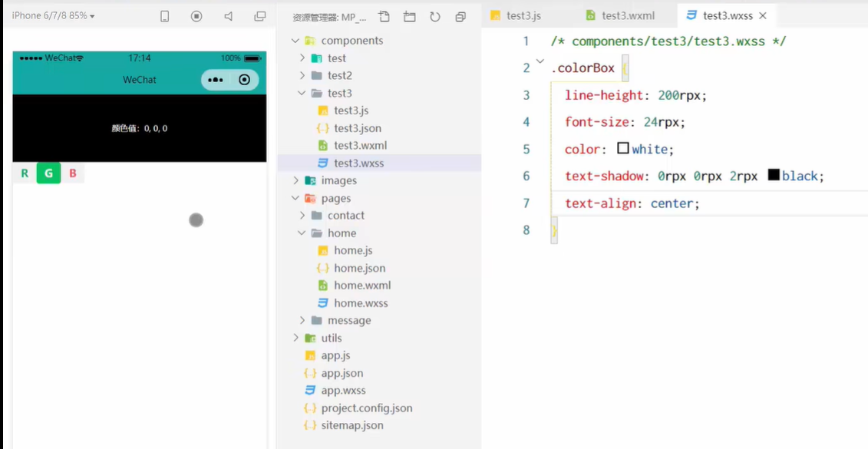This screenshot has height=449, width=868.
Task: Collapse the pages folder chevron
Action: coord(295,198)
